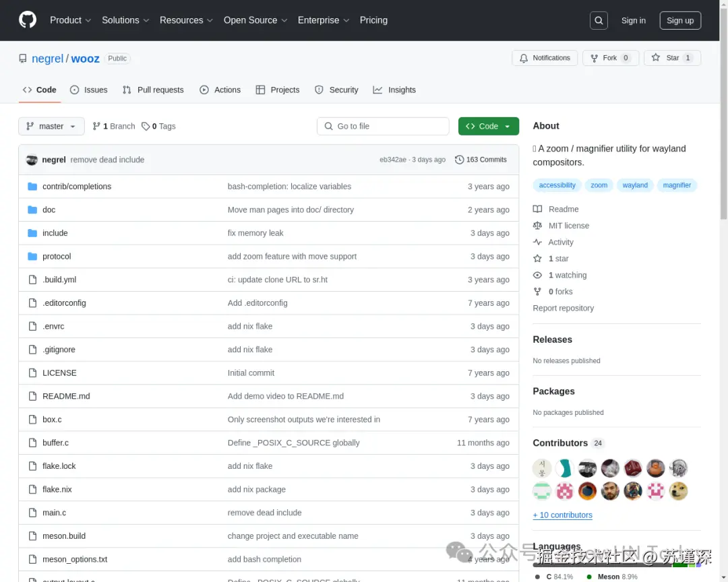This screenshot has width=728, height=582.
Task: Click the wooz repository name
Action: point(85,59)
